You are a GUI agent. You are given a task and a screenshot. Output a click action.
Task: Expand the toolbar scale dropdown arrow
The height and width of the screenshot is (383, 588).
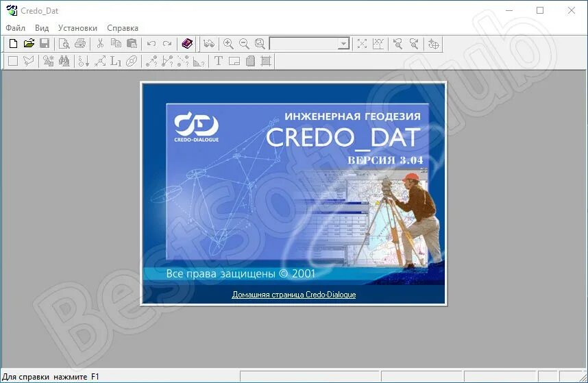(x=343, y=44)
